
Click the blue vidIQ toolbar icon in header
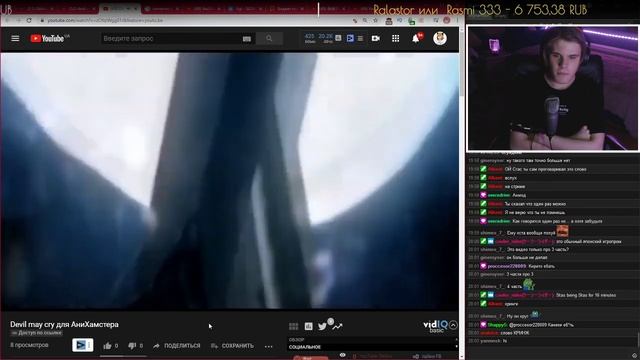(350, 38)
